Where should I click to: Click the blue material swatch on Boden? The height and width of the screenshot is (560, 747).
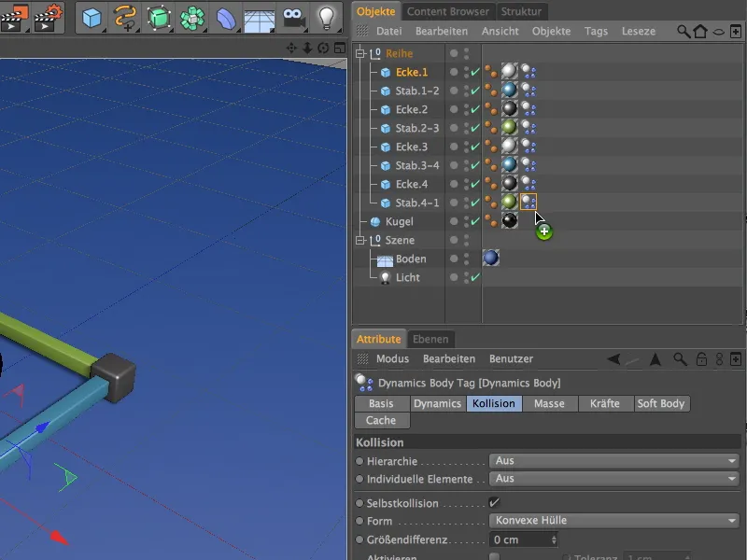[490, 259]
